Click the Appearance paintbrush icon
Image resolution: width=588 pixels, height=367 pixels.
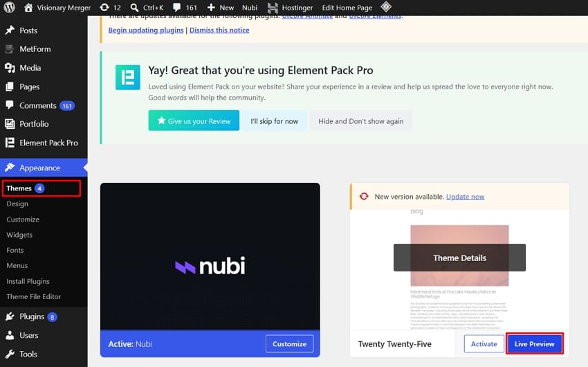[x=10, y=168]
